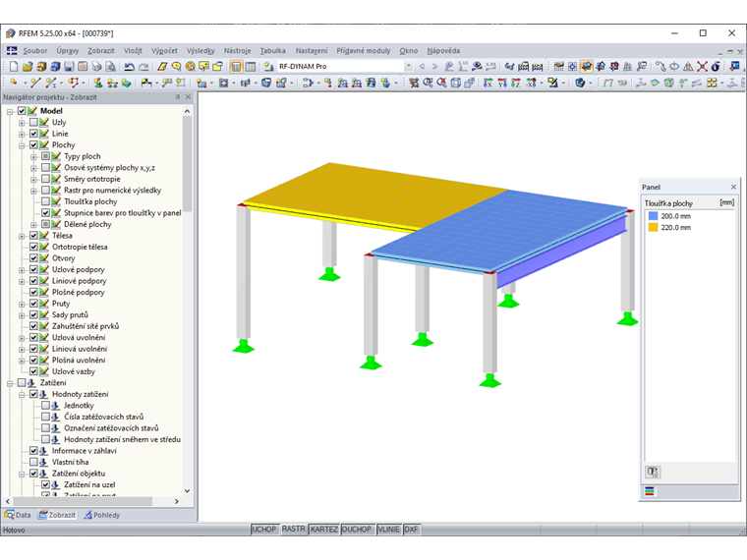Open the Výpočet menu
The width and height of the screenshot is (747, 560).
pos(164,50)
